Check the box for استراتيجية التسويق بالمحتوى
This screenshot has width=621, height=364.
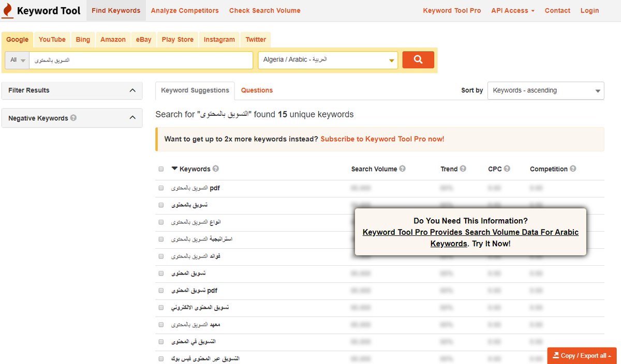(161, 239)
